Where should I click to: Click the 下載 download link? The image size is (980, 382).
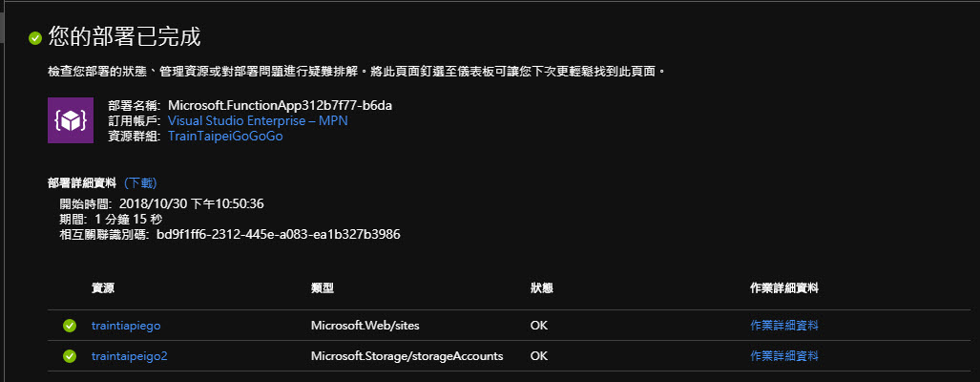(140, 182)
